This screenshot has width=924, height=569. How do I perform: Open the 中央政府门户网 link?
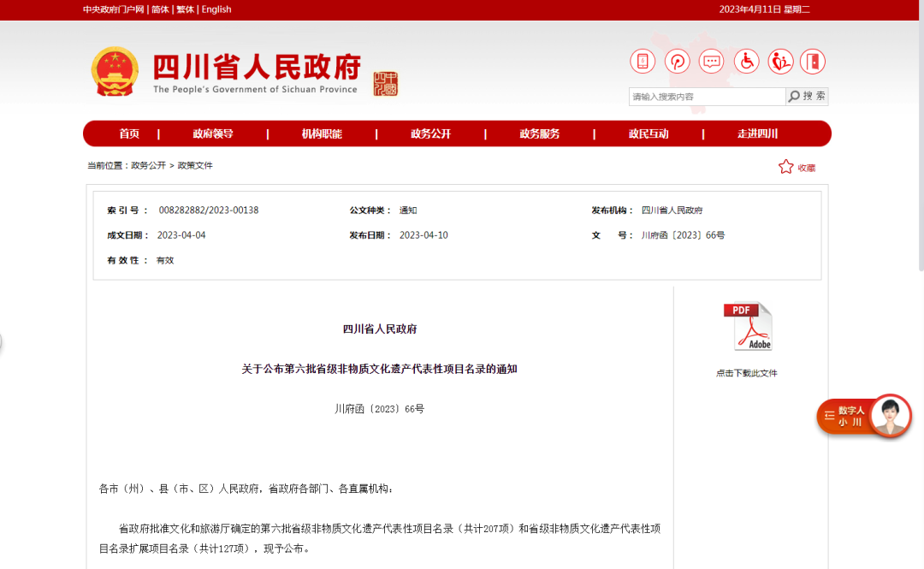[x=114, y=9]
